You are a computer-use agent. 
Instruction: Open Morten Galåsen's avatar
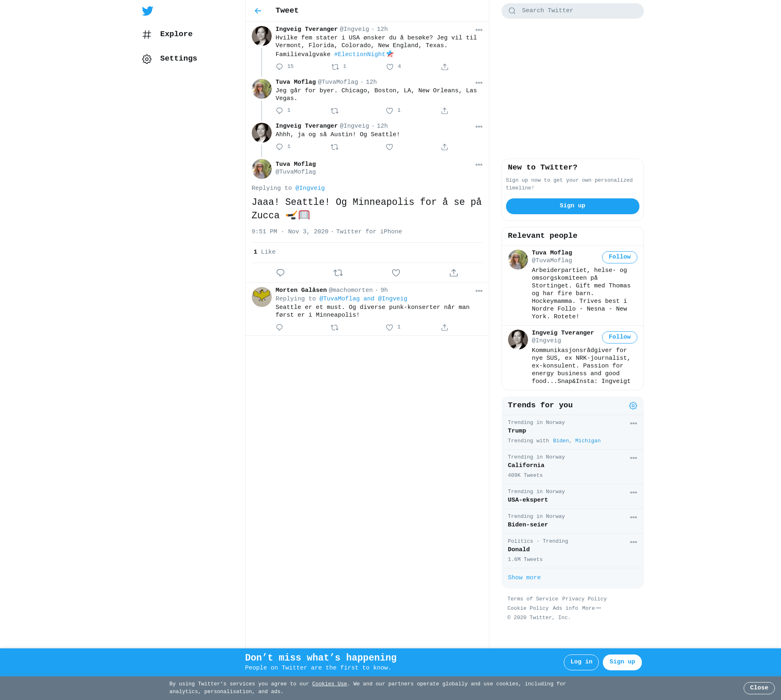pyautogui.click(x=262, y=297)
